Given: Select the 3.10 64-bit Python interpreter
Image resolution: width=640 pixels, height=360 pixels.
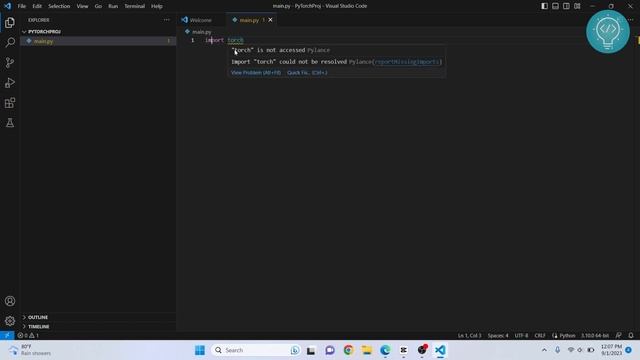Looking at the screenshot, I should click(595, 336).
